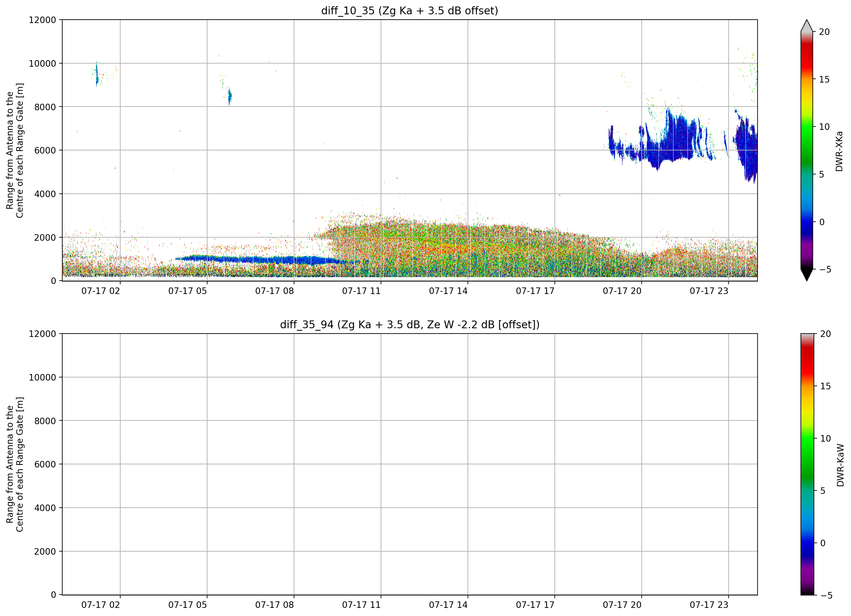Click "07-17 20" tick under the diff_10_35 plot
This screenshot has width=851, height=616.
tap(622, 291)
